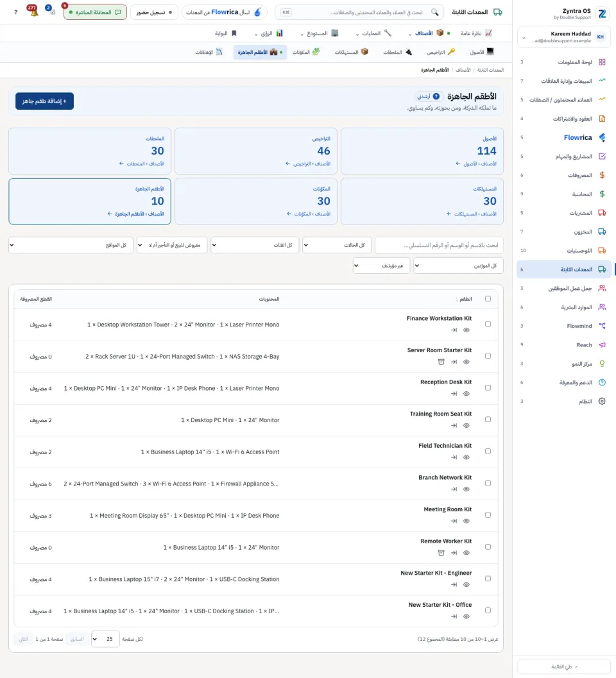Screen dimensions: 616x678
Task: Click the name, tag or serial search field
Action: point(439,245)
